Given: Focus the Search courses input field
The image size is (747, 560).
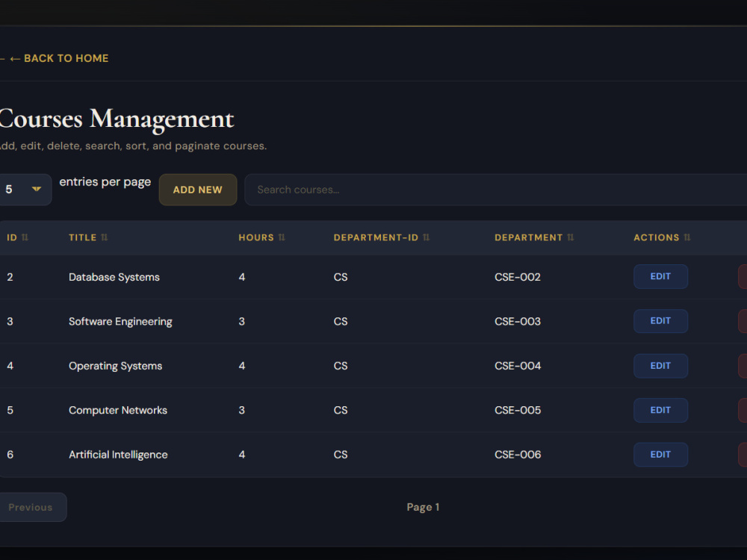Looking at the screenshot, I should 495,190.
